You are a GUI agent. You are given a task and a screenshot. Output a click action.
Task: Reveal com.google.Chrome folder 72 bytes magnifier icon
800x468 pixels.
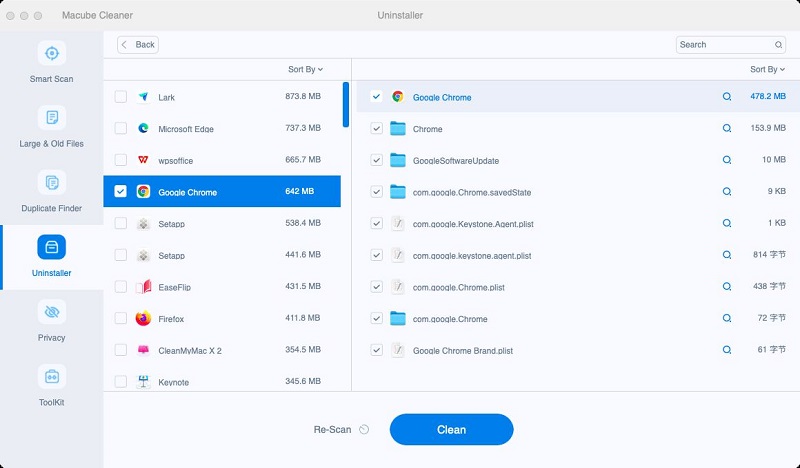tap(727, 318)
